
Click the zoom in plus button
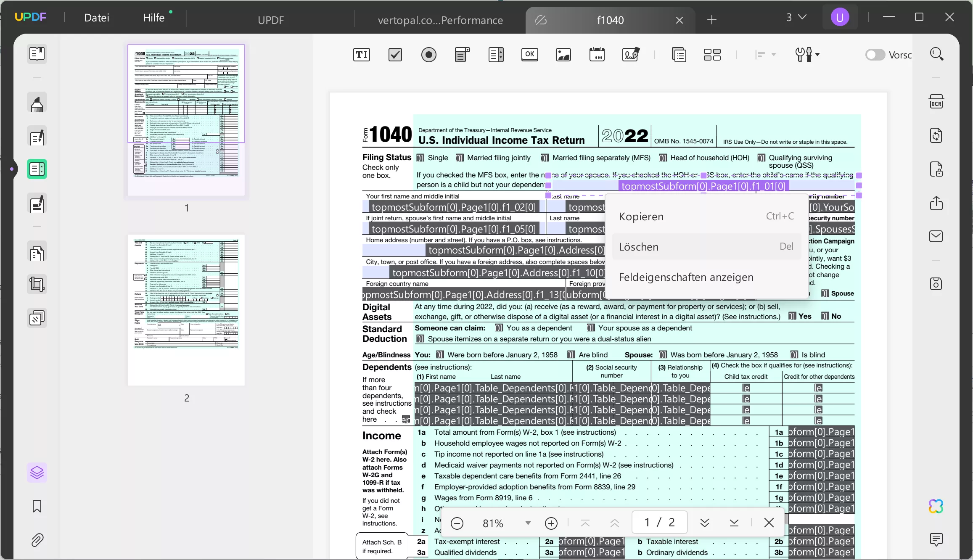551,523
